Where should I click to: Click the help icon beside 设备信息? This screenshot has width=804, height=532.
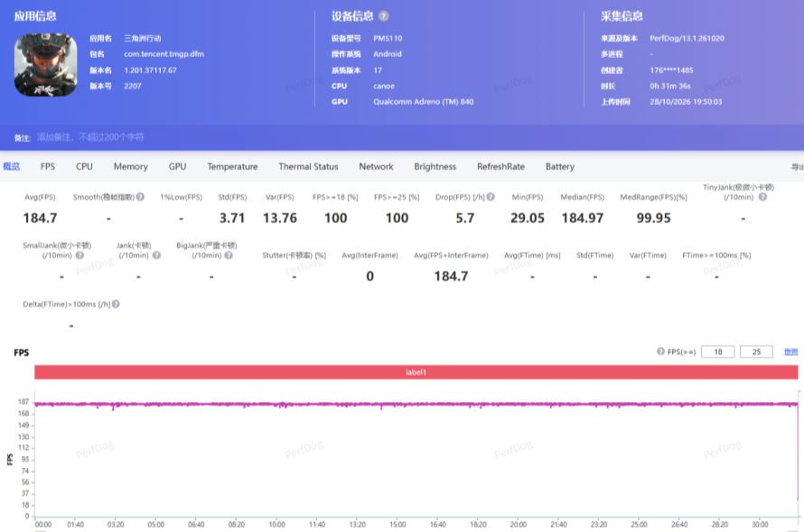coord(384,16)
